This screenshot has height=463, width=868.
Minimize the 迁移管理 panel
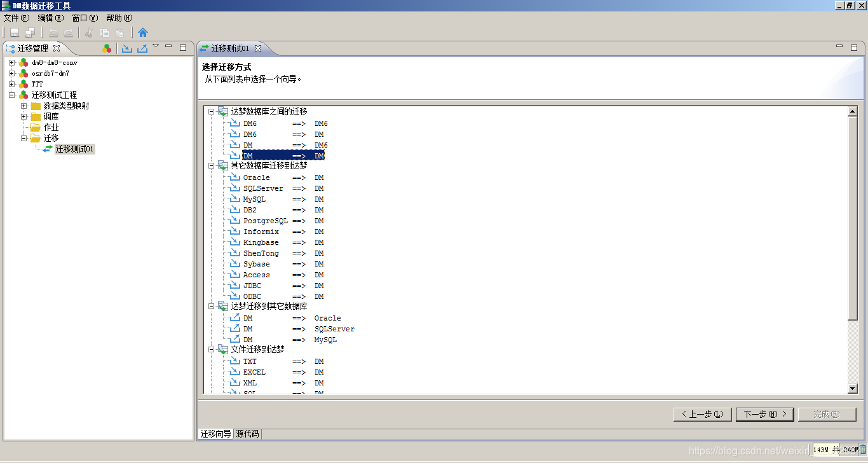point(168,46)
